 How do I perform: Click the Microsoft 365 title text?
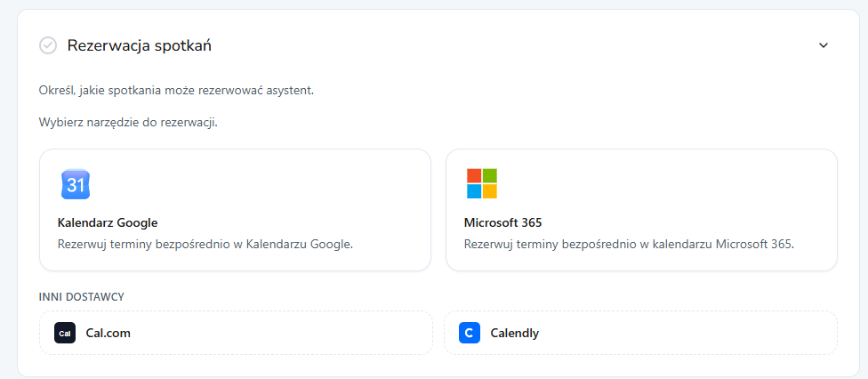pyautogui.click(x=502, y=222)
